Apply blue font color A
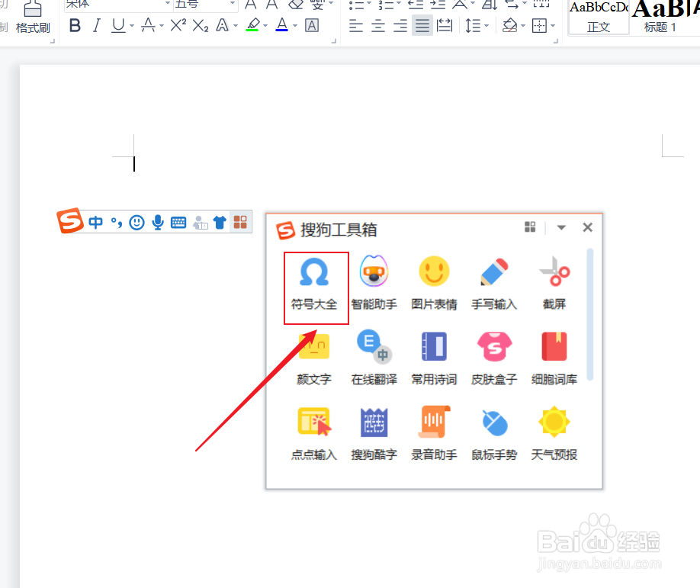700x588 pixels. point(282,25)
